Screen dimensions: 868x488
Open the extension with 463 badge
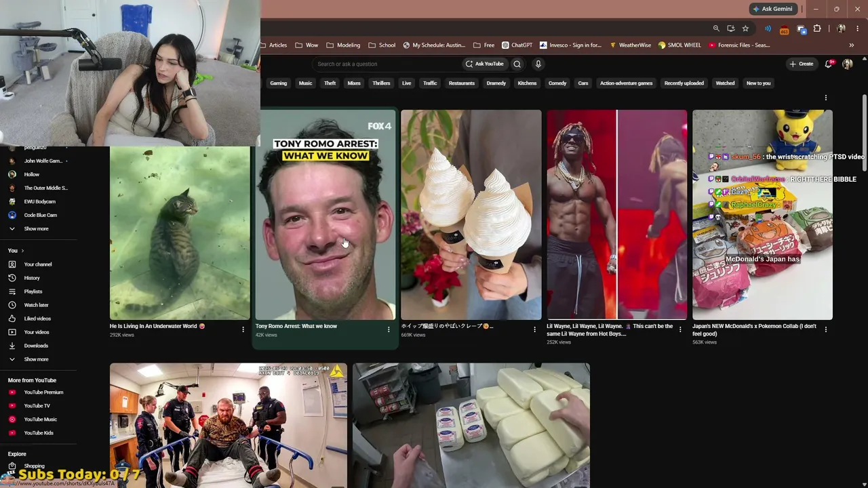coord(785,29)
